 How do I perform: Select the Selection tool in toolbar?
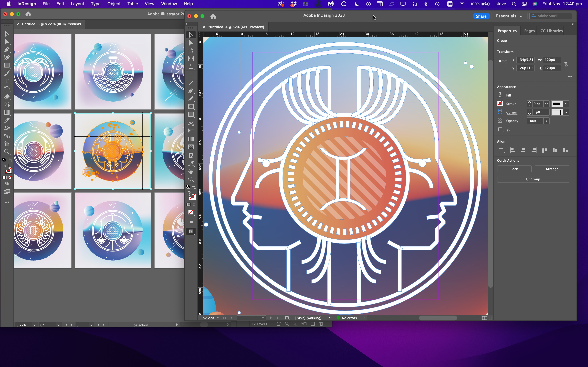point(191,35)
